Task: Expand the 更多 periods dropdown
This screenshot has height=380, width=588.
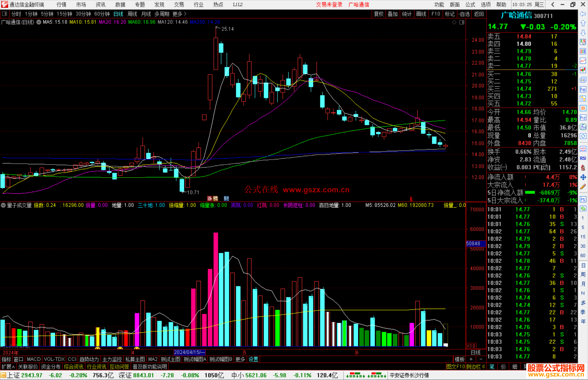Action: pos(179,14)
